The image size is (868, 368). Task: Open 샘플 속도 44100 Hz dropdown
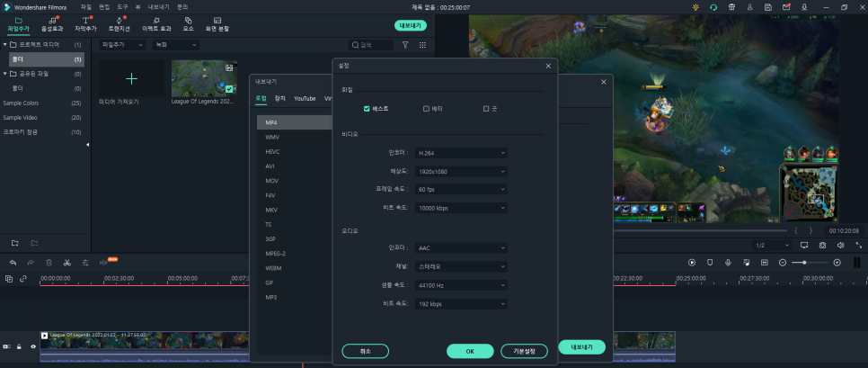click(461, 285)
